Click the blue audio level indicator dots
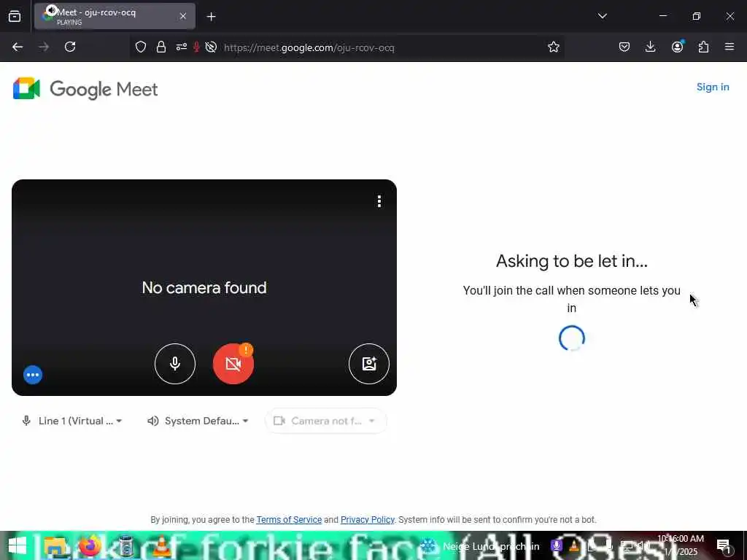 click(33, 375)
